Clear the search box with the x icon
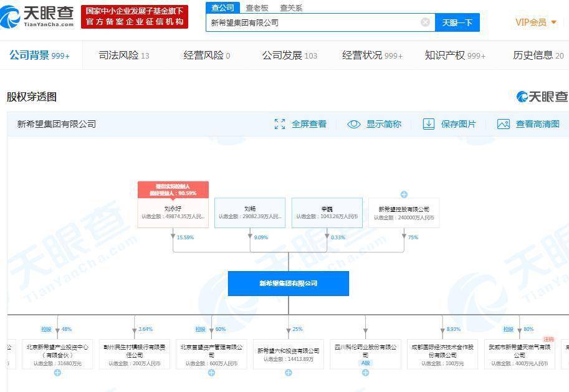This screenshot has width=569, height=392. click(x=426, y=22)
